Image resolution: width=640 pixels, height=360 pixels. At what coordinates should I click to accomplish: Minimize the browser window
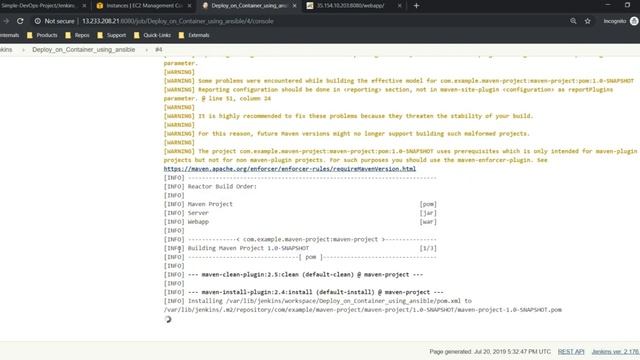pos(608,5)
